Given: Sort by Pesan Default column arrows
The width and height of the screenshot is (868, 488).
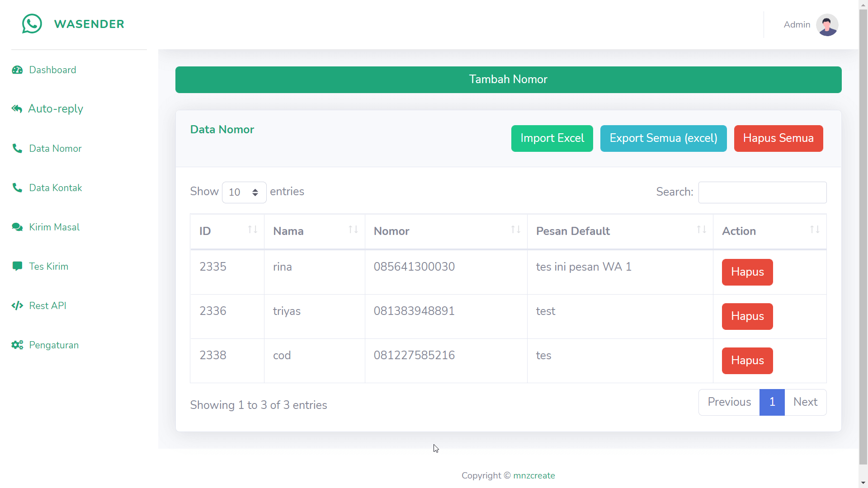Looking at the screenshot, I should click(701, 230).
